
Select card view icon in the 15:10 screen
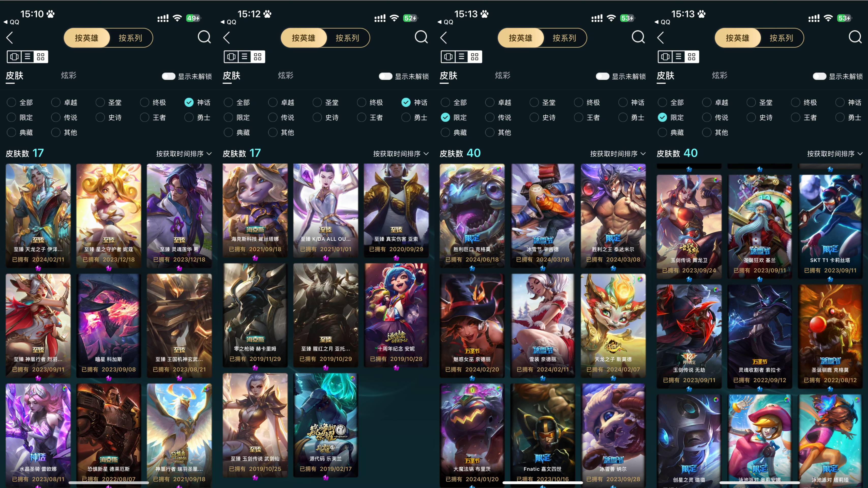14,57
